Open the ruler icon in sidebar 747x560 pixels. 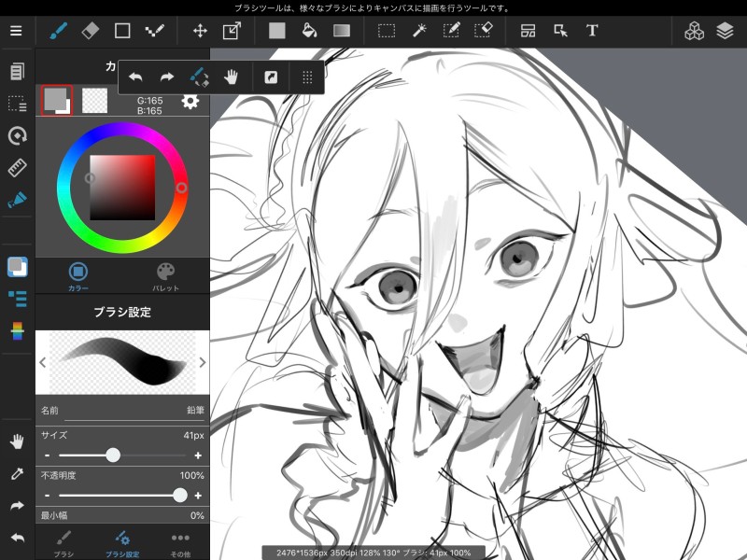[17, 168]
